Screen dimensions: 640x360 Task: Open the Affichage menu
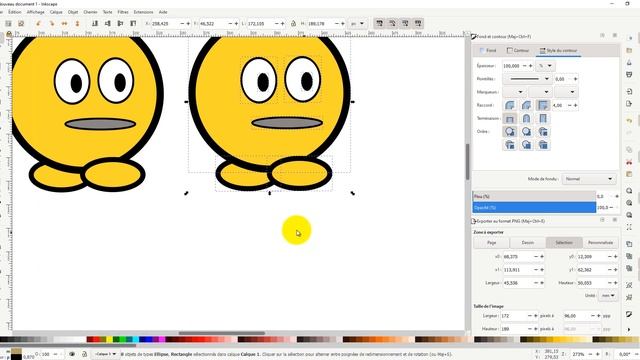(36, 12)
